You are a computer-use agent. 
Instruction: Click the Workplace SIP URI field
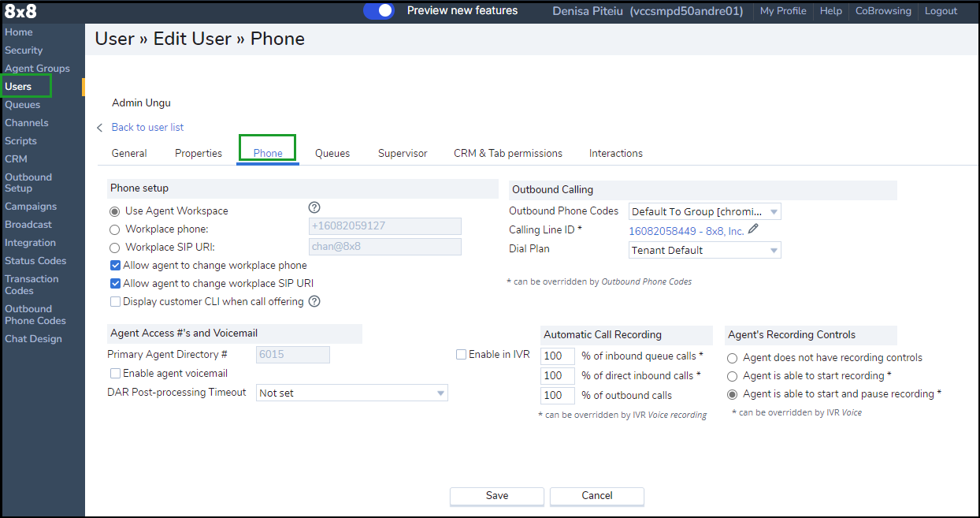(385, 247)
